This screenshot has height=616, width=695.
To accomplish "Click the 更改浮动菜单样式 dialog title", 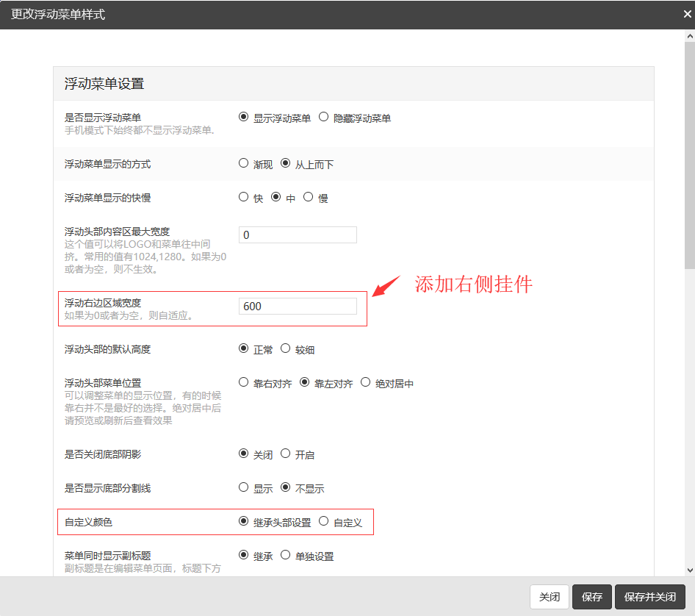I will pos(58,15).
